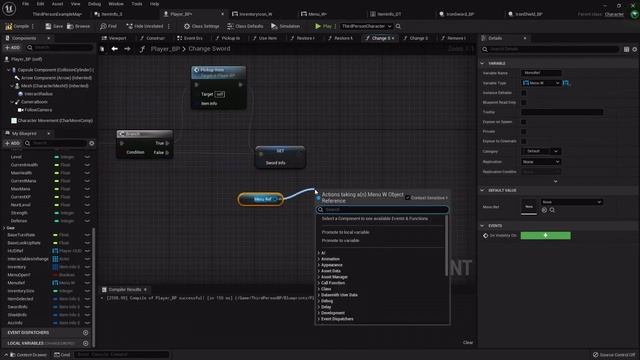640x360 pixels.
Task: Select Promote to variable
Action: click(x=340, y=241)
